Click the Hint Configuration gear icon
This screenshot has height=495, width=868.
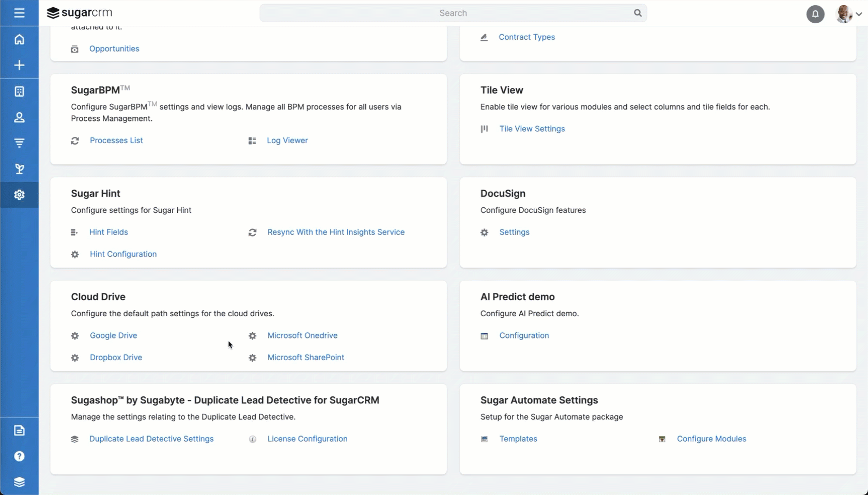click(75, 254)
